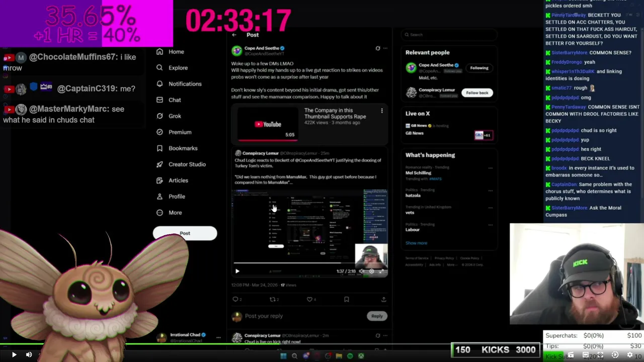This screenshot has width=644, height=362.
Task: Play the stream with player play button
Action: pos(14,355)
